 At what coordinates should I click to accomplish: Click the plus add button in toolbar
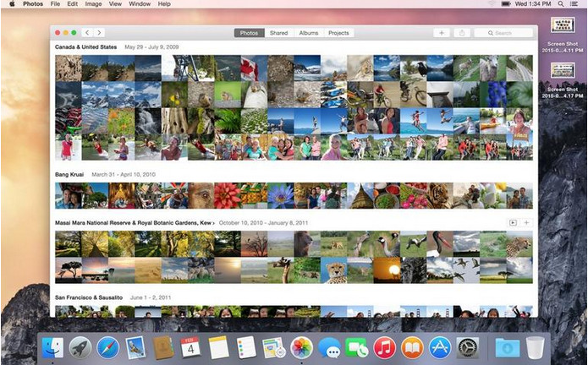point(442,33)
